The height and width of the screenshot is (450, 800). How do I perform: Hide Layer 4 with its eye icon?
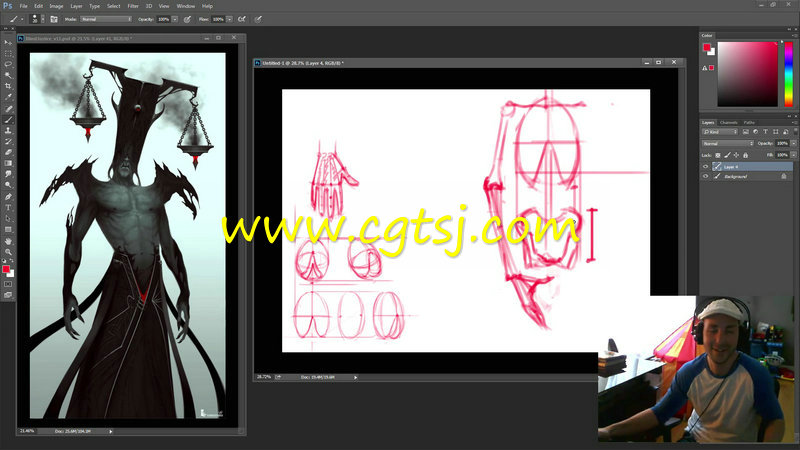click(x=706, y=167)
